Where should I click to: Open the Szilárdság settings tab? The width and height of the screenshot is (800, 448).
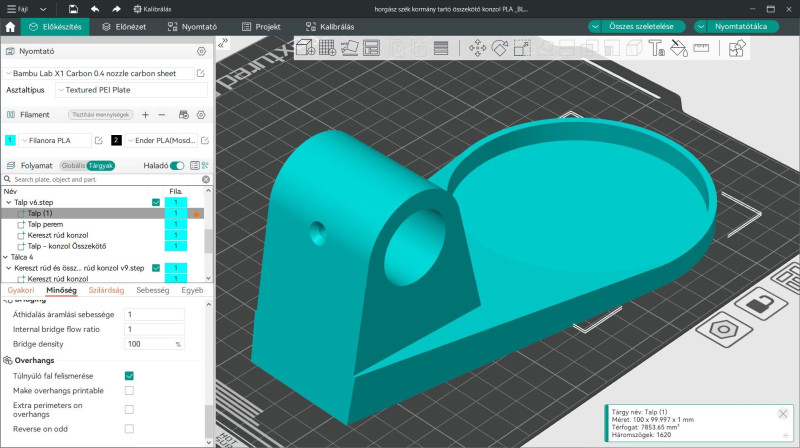point(106,290)
